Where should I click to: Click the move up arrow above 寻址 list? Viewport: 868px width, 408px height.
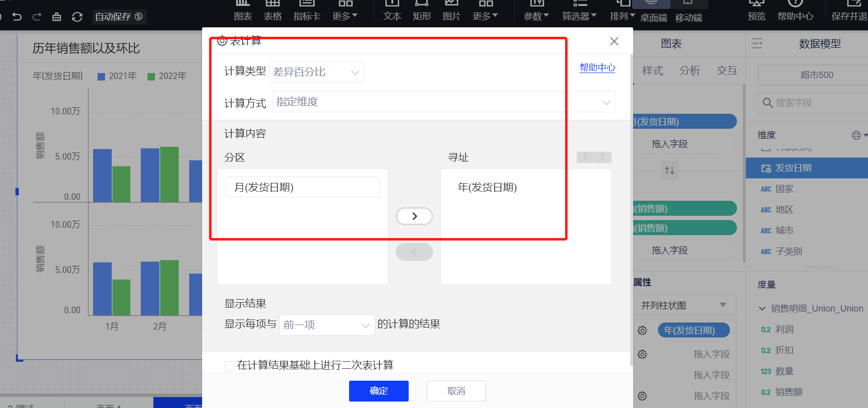coord(603,158)
